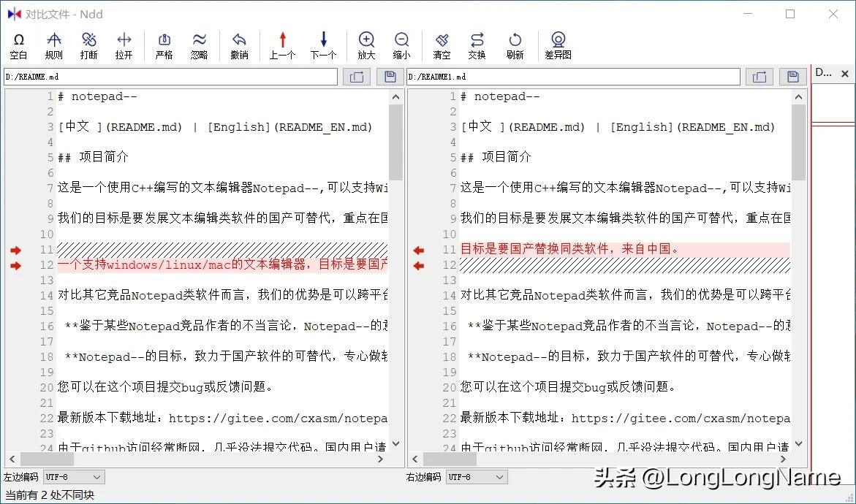The height and width of the screenshot is (504, 856).
Task: Jump to previous difference using 上一个
Action: point(281,44)
